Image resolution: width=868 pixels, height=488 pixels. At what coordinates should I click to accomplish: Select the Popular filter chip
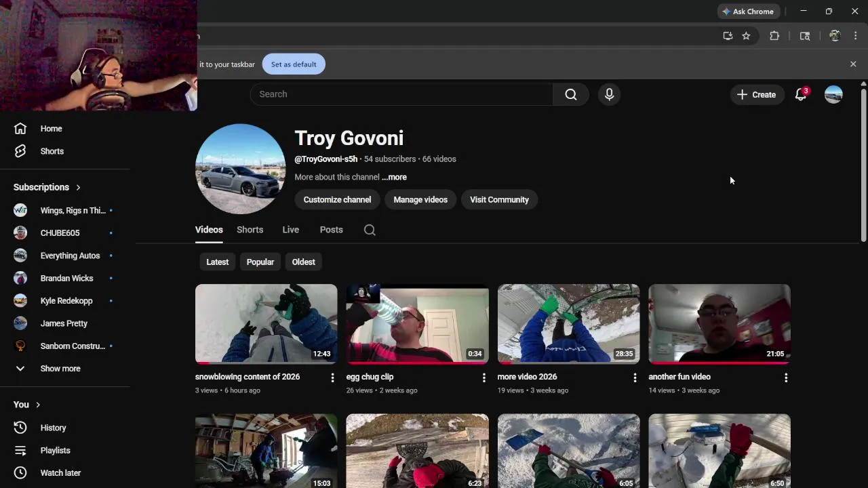click(260, 262)
